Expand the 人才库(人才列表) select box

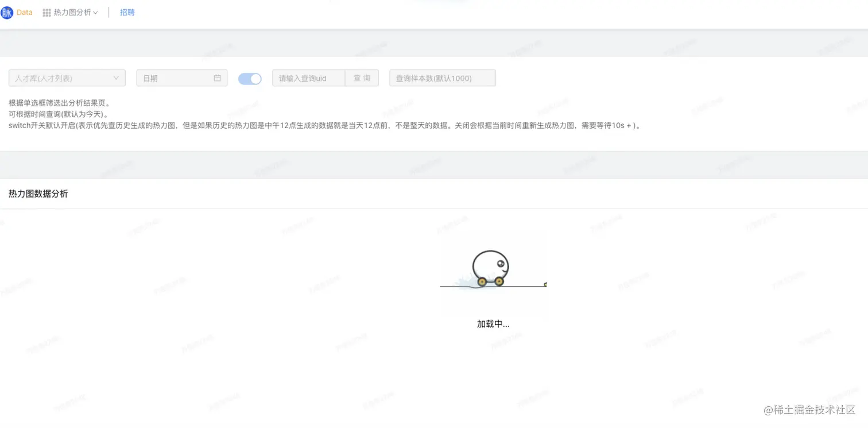tap(67, 78)
